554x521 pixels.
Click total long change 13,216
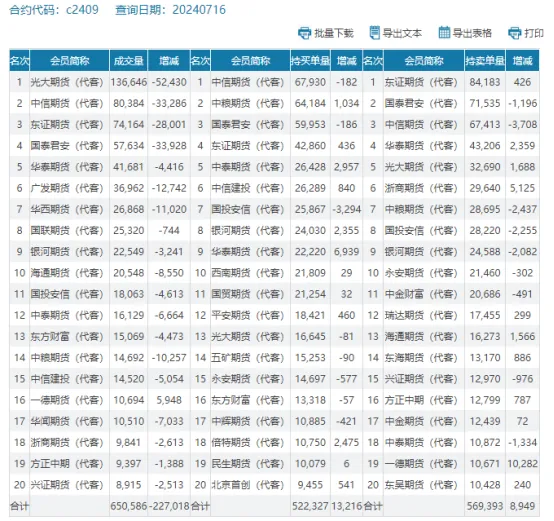[347, 506]
